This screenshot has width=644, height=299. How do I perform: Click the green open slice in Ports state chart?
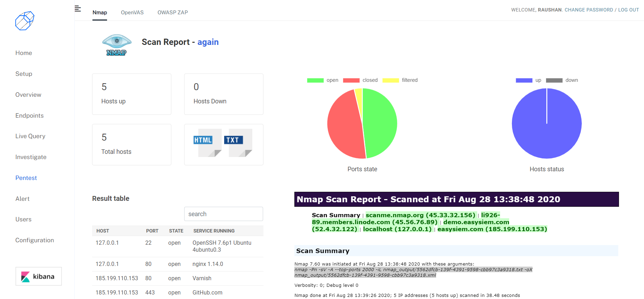pyautogui.click(x=381, y=124)
